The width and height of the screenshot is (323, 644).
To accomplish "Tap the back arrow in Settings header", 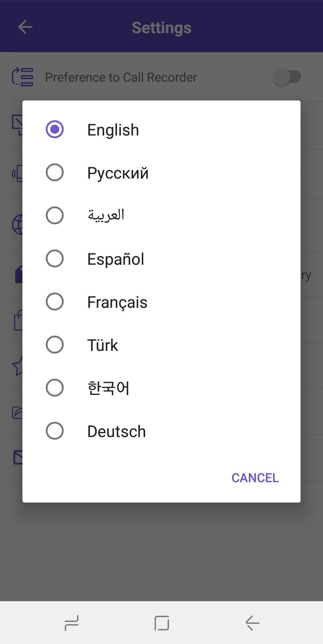I will [25, 27].
